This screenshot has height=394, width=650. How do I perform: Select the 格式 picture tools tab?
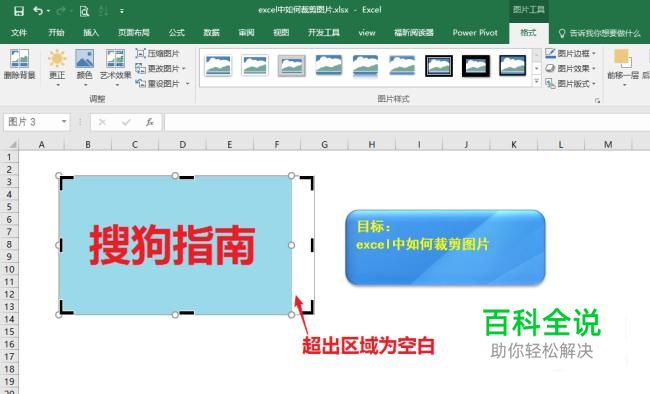[x=528, y=33]
